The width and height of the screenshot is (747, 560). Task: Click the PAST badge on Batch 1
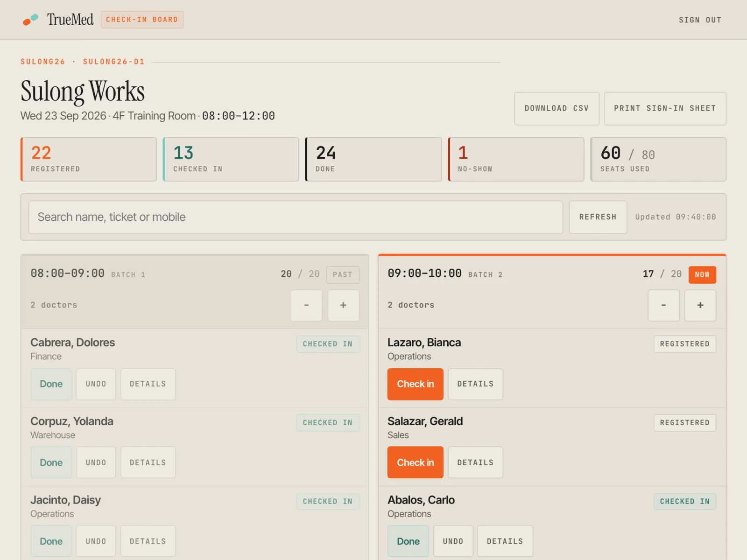point(343,275)
